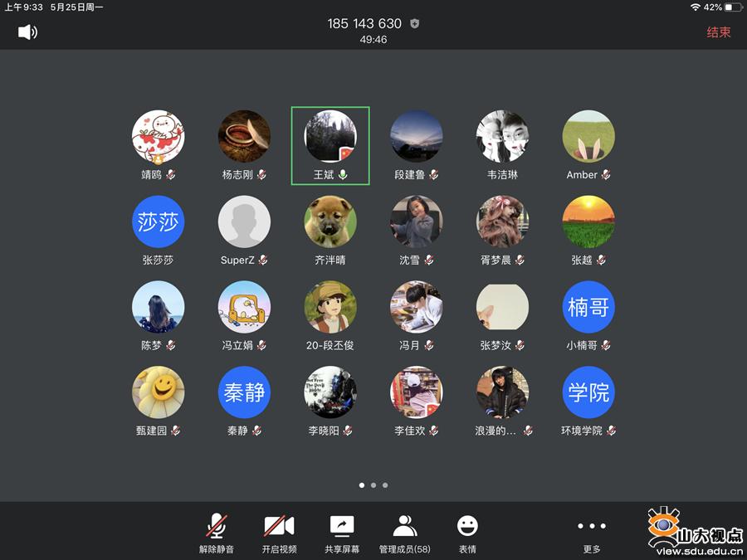Select 沈雪 child photo avatar

coord(417,222)
